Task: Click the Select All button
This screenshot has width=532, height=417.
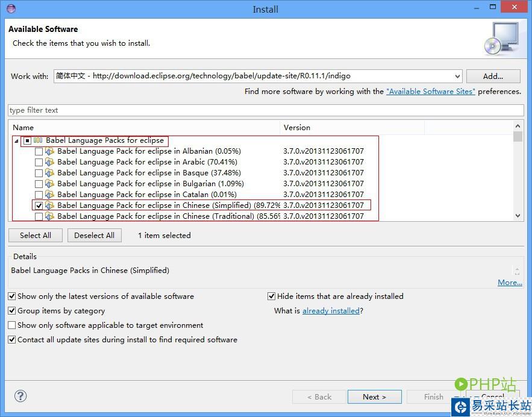Action: (36, 236)
